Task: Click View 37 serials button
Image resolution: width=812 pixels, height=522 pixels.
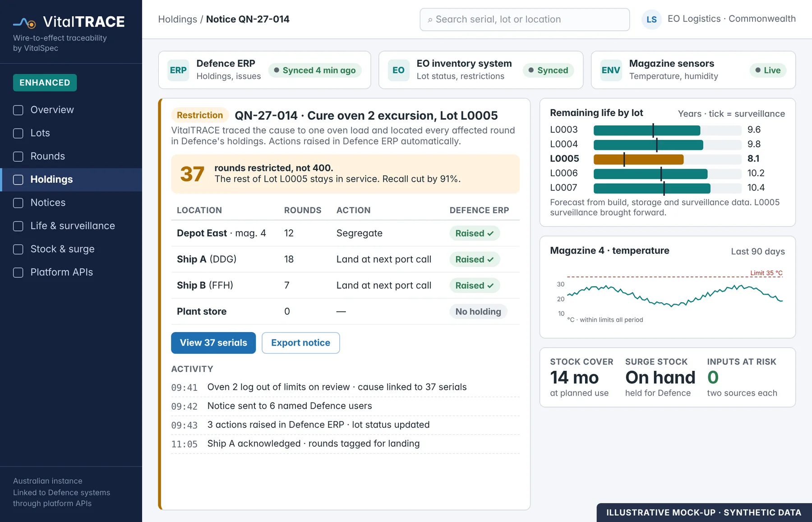Action: pyautogui.click(x=213, y=343)
